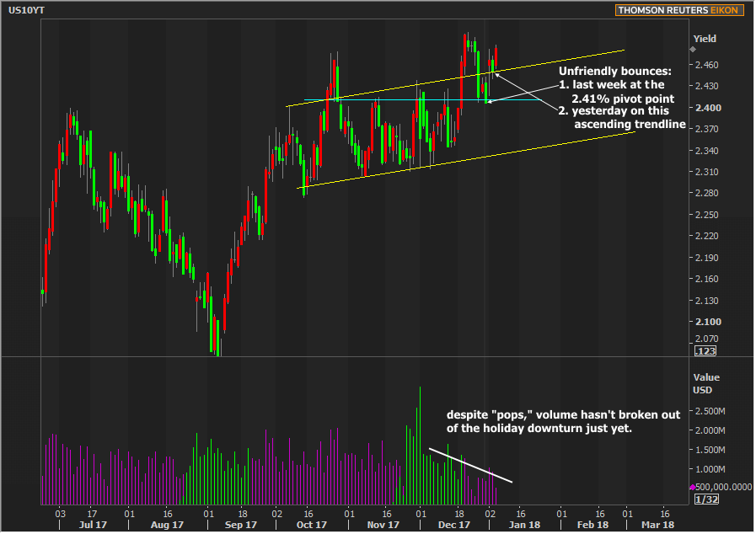Click the bold 2.100 yield axis label
The width and height of the screenshot is (756, 534).
click(708, 322)
